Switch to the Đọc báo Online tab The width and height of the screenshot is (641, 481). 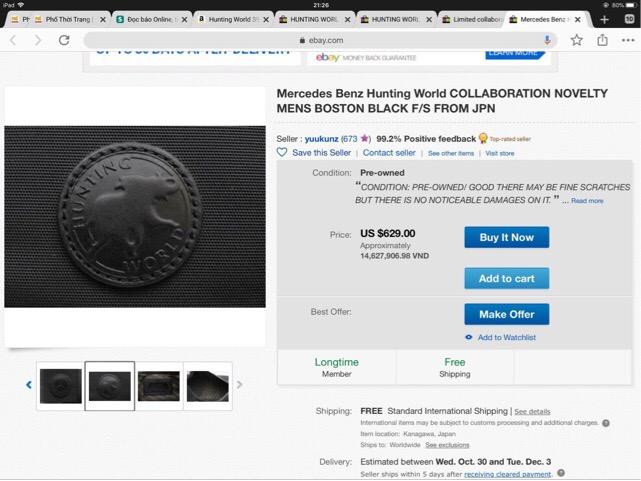[x=150, y=19]
